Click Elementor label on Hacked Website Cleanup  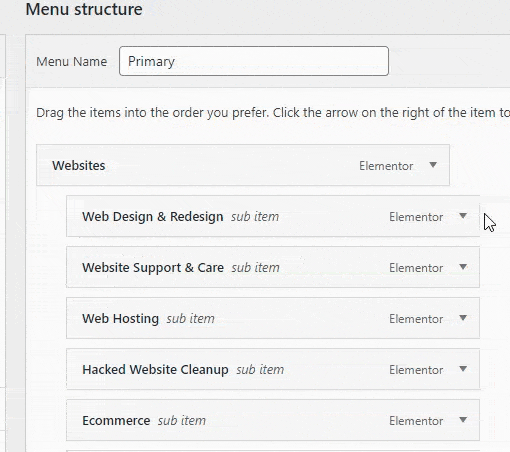(416, 370)
